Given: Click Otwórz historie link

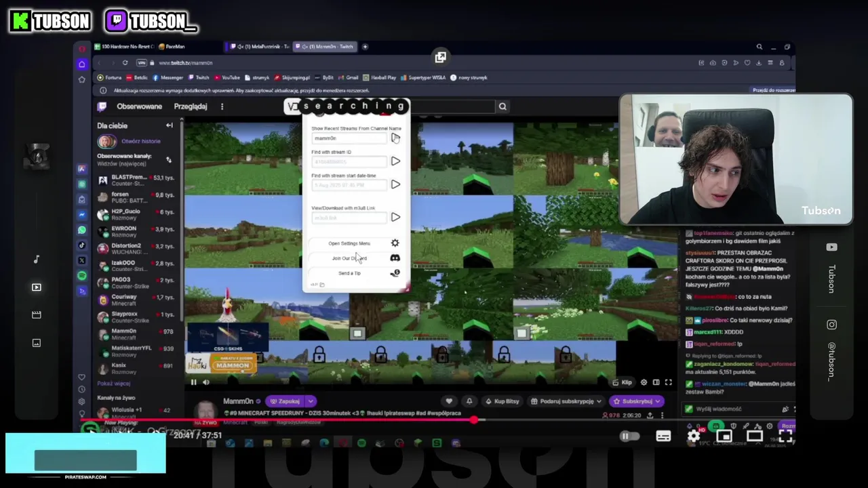Looking at the screenshot, I should (141, 141).
